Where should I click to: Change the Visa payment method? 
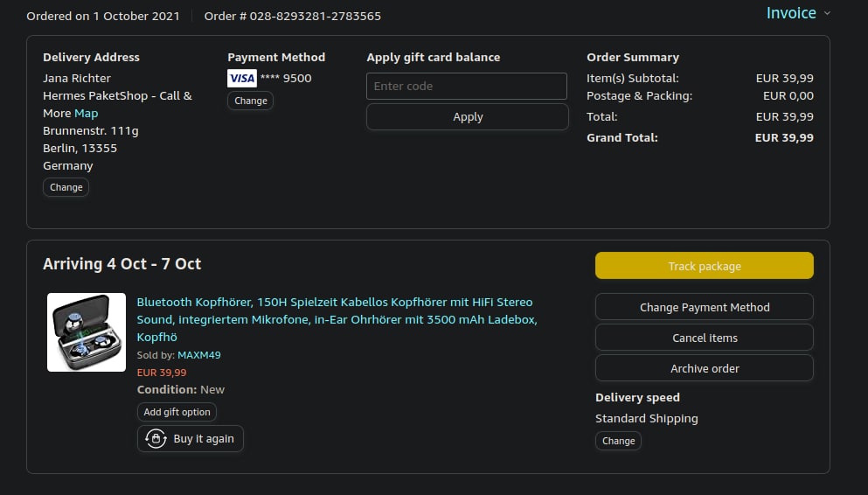pos(250,101)
